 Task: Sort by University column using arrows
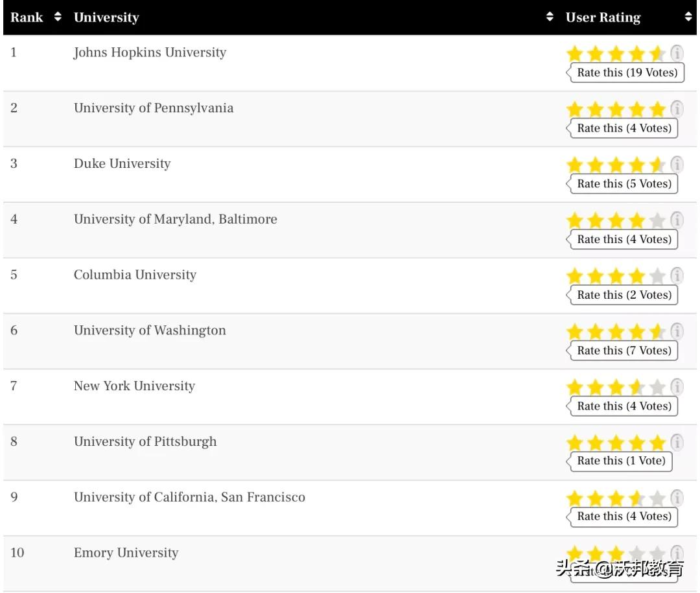(550, 17)
